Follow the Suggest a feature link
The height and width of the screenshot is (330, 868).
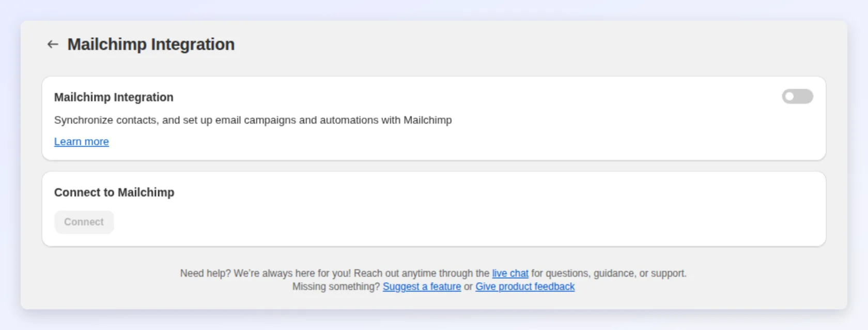click(x=422, y=287)
